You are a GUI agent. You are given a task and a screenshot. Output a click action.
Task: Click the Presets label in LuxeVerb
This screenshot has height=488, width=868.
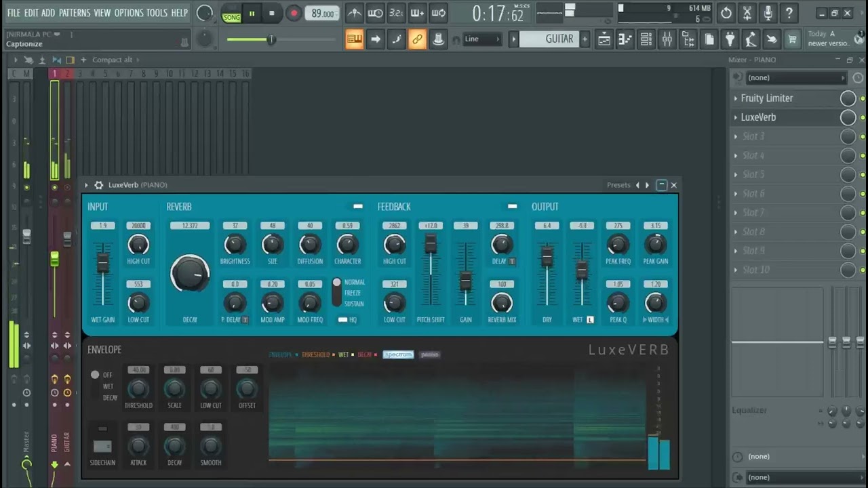point(618,185)
